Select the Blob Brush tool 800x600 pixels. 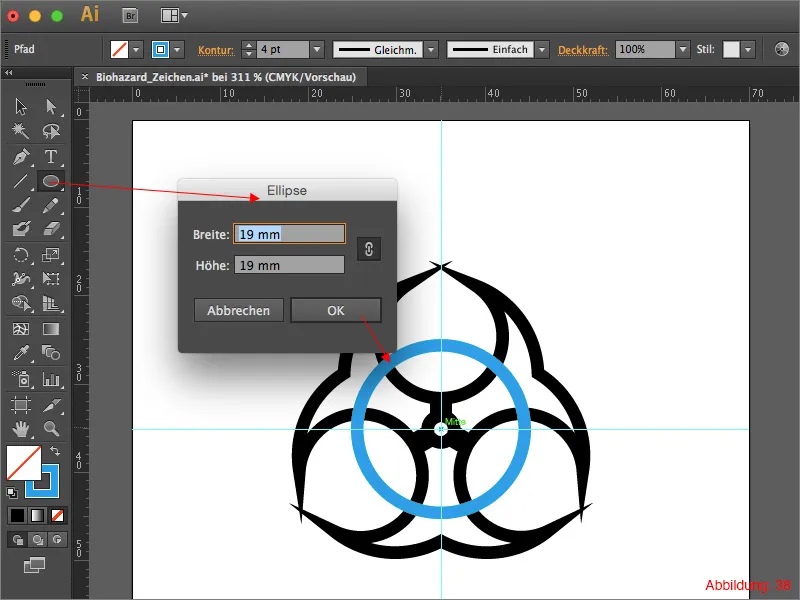(21, 229)
